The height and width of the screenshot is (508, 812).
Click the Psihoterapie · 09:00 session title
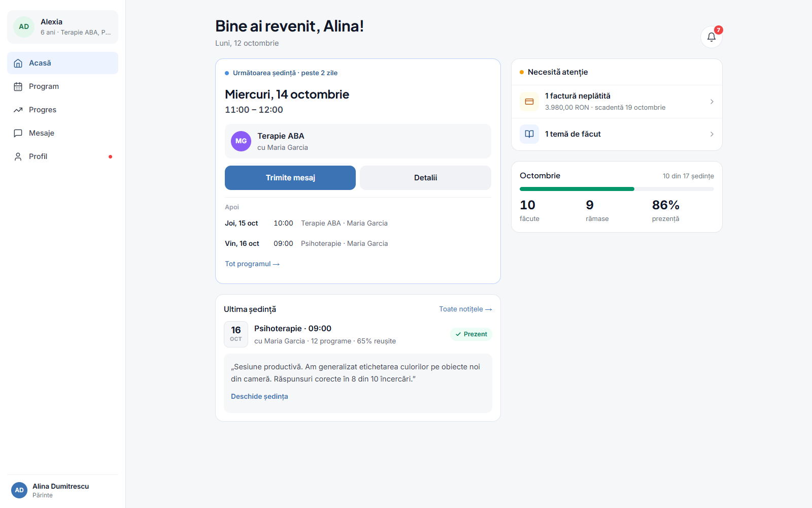click(x=293, y=329)
